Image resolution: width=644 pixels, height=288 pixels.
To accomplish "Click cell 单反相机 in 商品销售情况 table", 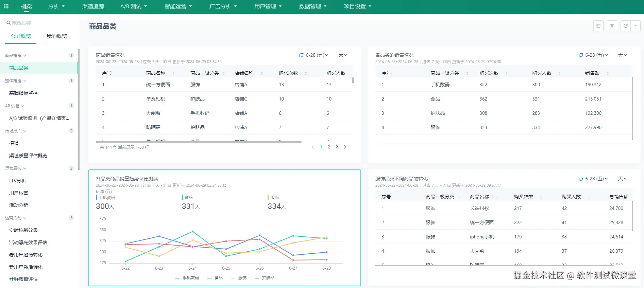I will pyautogui.click(x=156, y=99).
